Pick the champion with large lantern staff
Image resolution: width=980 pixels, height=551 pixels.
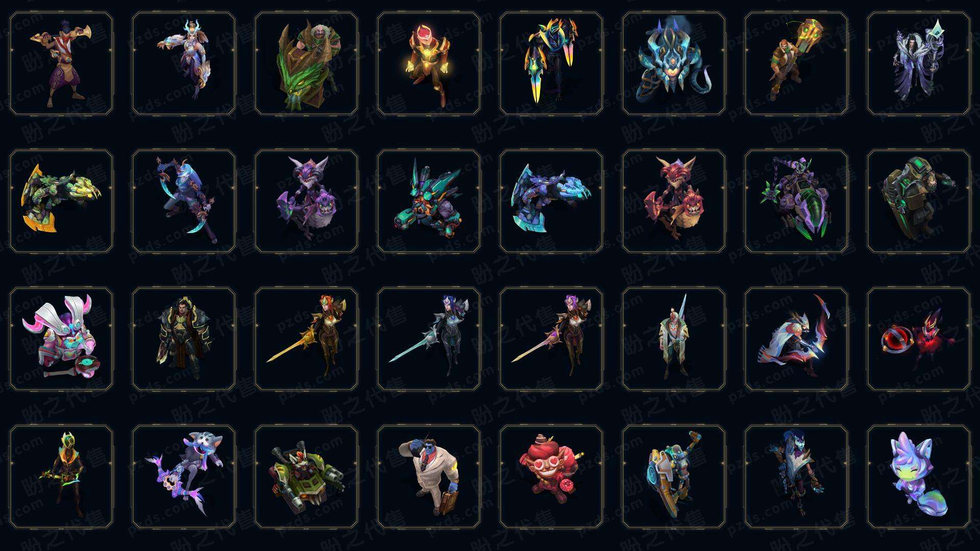796,64
